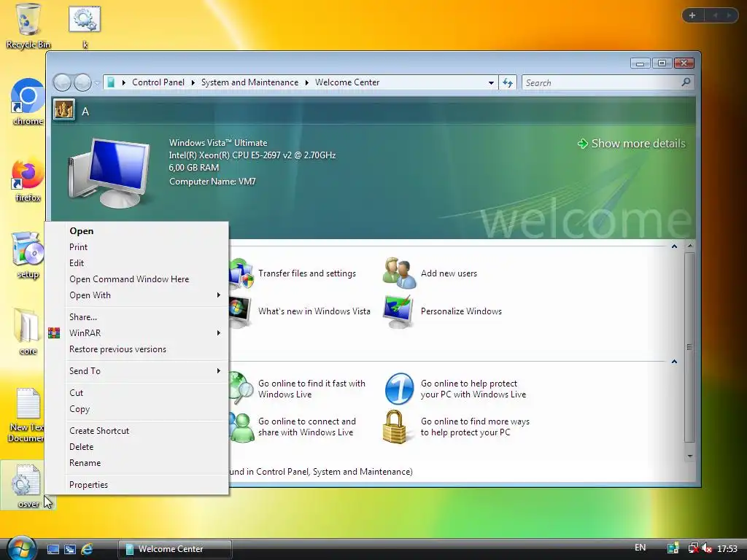Click the arrow after Control Panel breadcrumb
The image size is (747, 560).
[193, 83]
